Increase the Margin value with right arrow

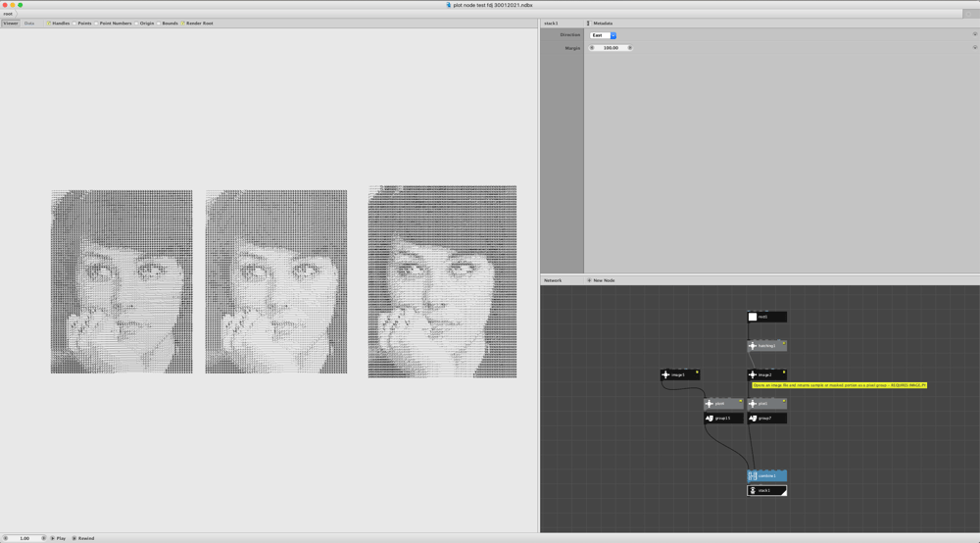(x=629, y=48)
